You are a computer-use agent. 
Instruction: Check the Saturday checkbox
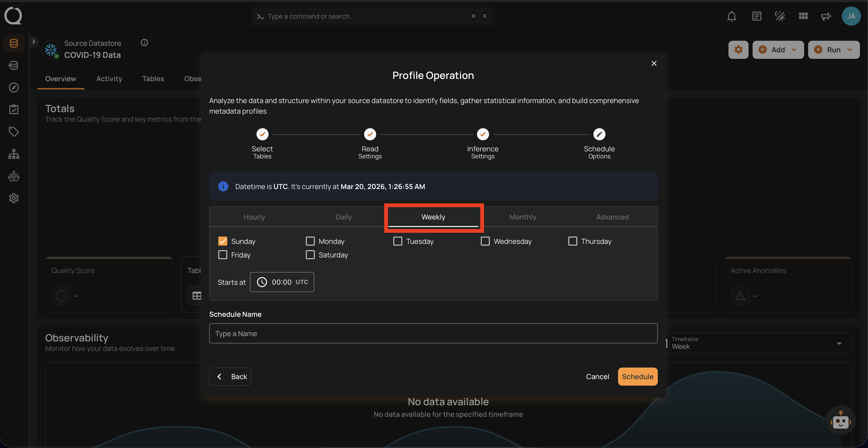[310, 255]
